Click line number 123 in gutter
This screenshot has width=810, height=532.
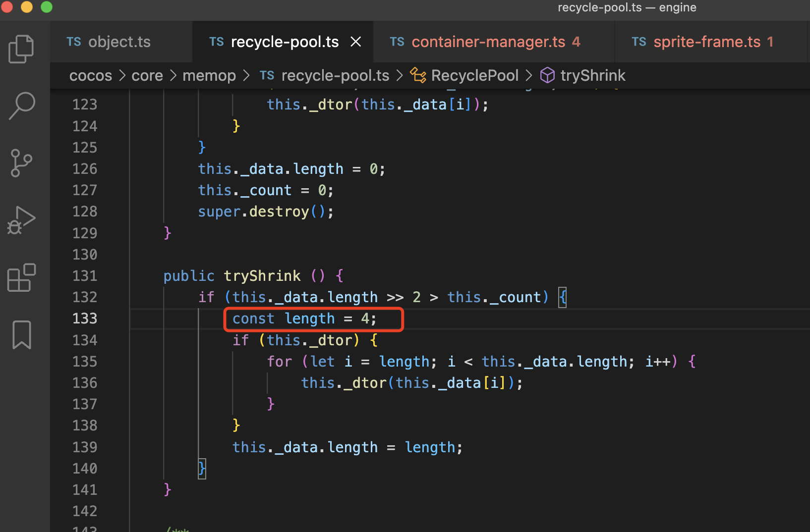click(85, 105)
